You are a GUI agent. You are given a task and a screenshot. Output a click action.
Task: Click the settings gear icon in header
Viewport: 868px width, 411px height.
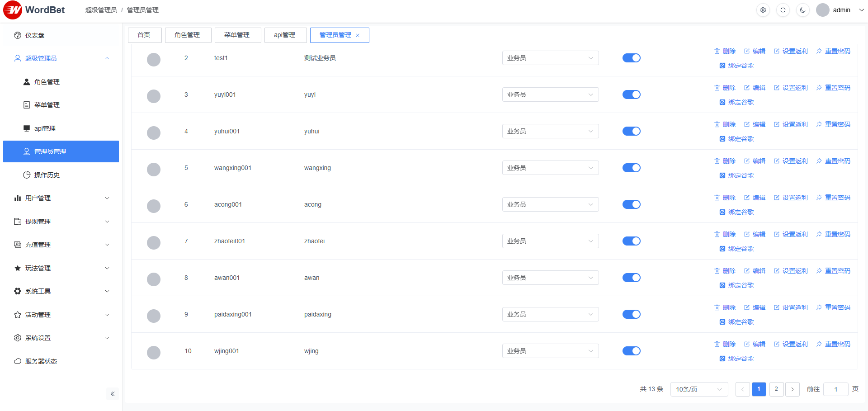point(763,10)
